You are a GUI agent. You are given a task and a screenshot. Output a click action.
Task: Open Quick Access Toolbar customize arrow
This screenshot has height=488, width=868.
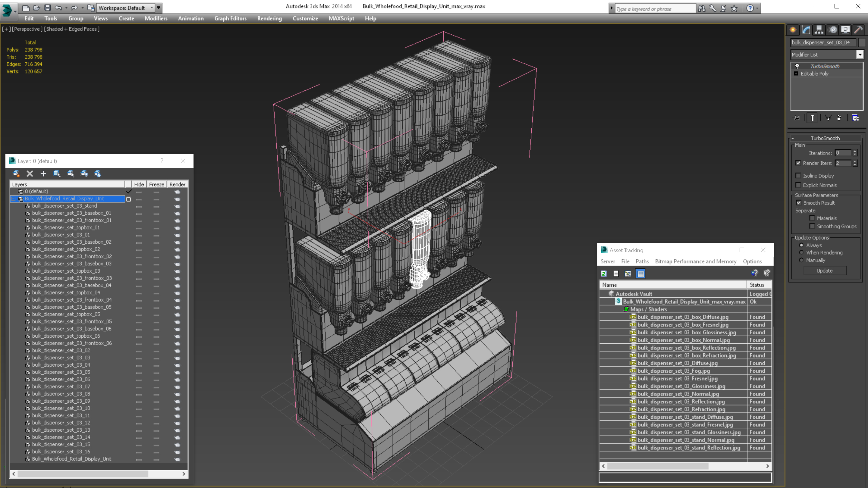(159, 8)
